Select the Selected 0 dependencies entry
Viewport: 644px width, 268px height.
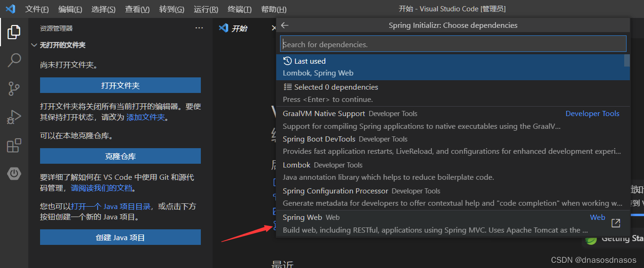tap(453, 93)
